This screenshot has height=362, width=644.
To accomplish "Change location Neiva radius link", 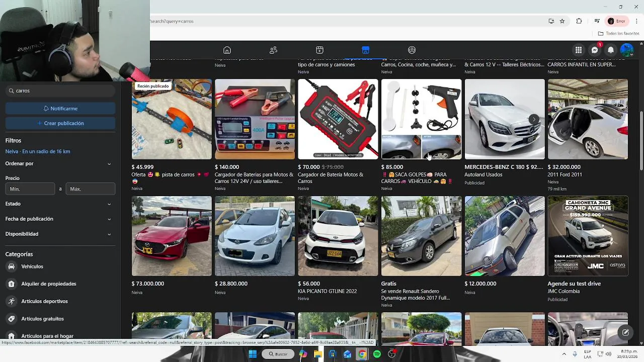I will [38, 151].
